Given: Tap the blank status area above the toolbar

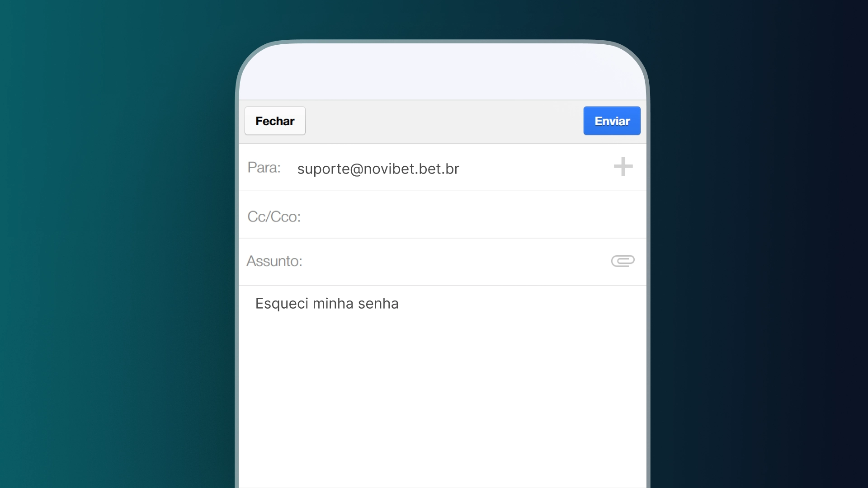Looking at the screenshot, I should [442, 72].
